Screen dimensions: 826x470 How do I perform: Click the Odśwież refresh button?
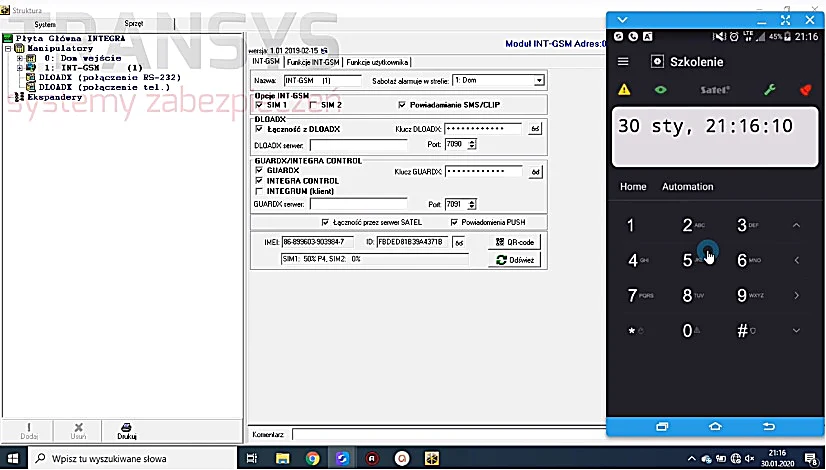click(515, 260)
